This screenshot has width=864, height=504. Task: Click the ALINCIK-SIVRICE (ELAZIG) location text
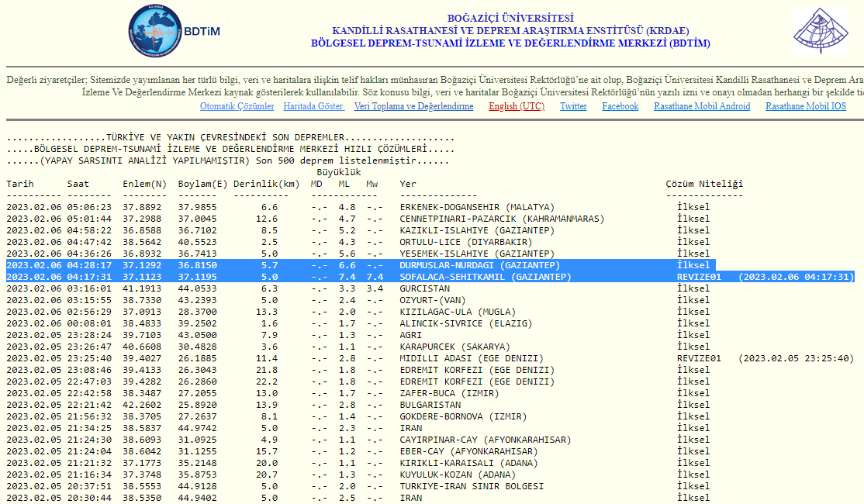[466, 323]
